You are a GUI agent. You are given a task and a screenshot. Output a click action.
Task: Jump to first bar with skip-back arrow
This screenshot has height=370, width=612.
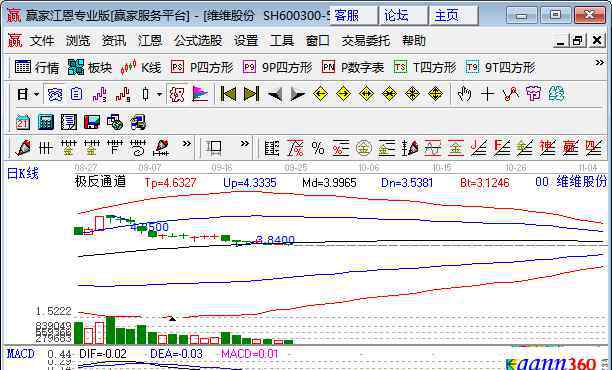228,94
